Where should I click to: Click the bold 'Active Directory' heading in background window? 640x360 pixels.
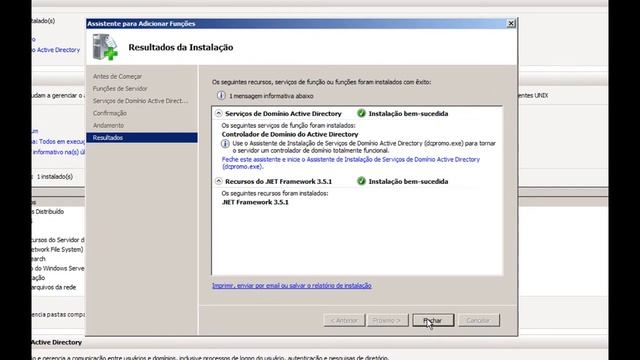click(57, 342)
